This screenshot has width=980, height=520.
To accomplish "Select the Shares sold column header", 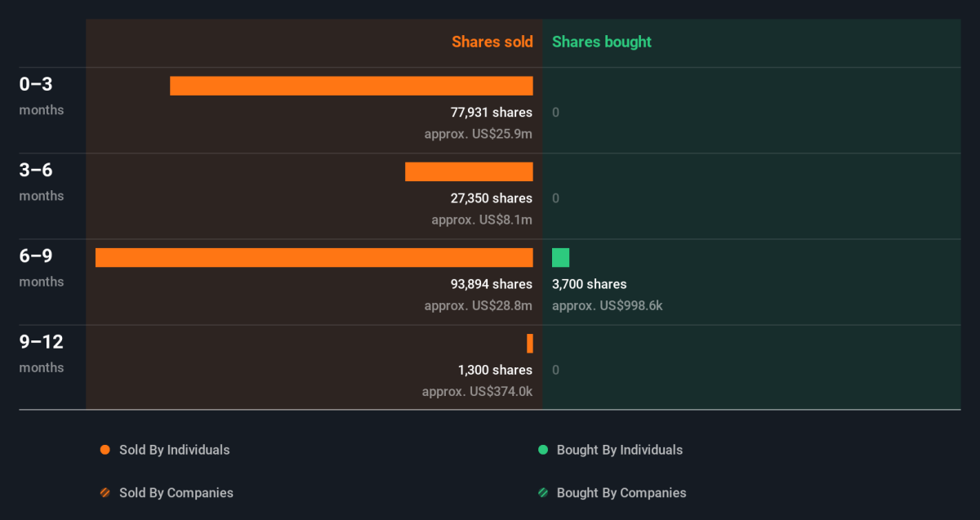I will (x=492, y=42).
